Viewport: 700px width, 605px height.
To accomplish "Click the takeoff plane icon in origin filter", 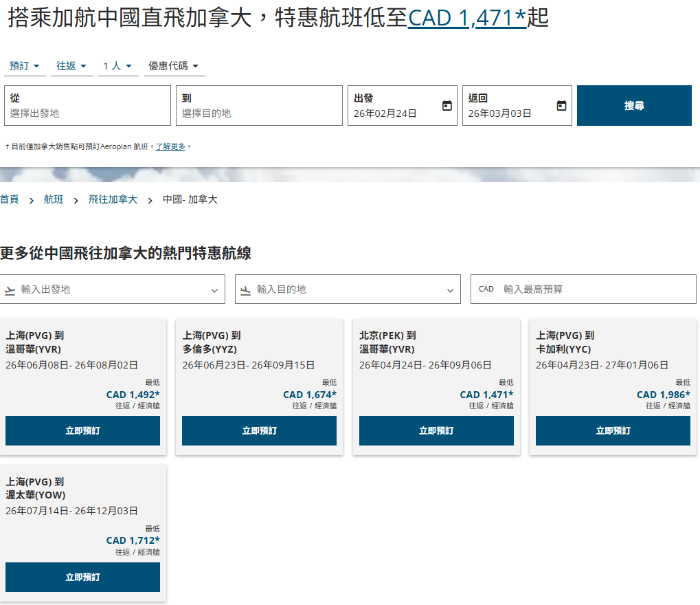I will pos(10,290).
